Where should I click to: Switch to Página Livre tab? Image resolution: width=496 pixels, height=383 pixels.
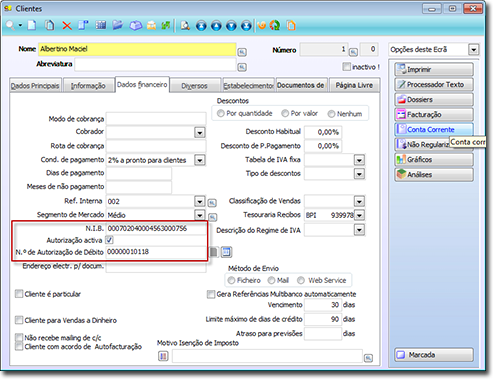pyautogui.click(x=354, y=85)
